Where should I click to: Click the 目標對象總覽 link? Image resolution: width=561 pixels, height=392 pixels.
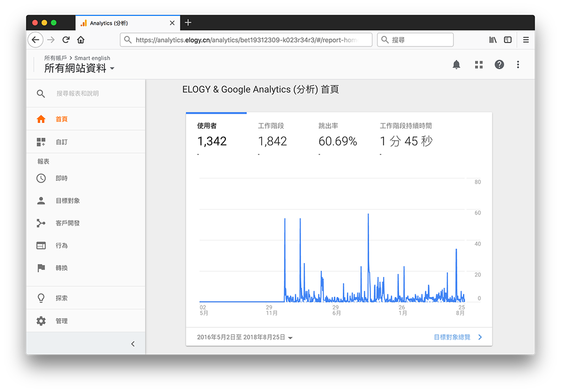[x=452, y=337]
